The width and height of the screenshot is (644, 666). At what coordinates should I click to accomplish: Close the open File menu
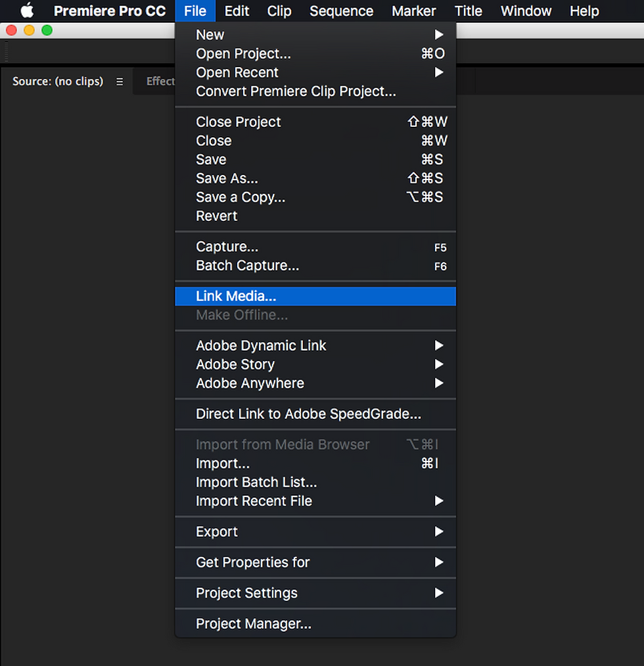195,11
